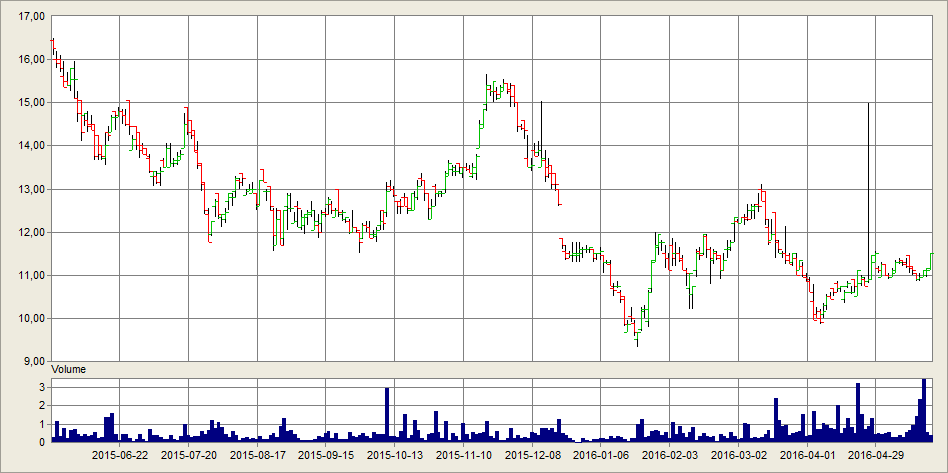Image resolution: width=948 pixels, height=473 pixels.
Task: Select the 2015-12-08 date label
Action: click(x=533, y=454)
